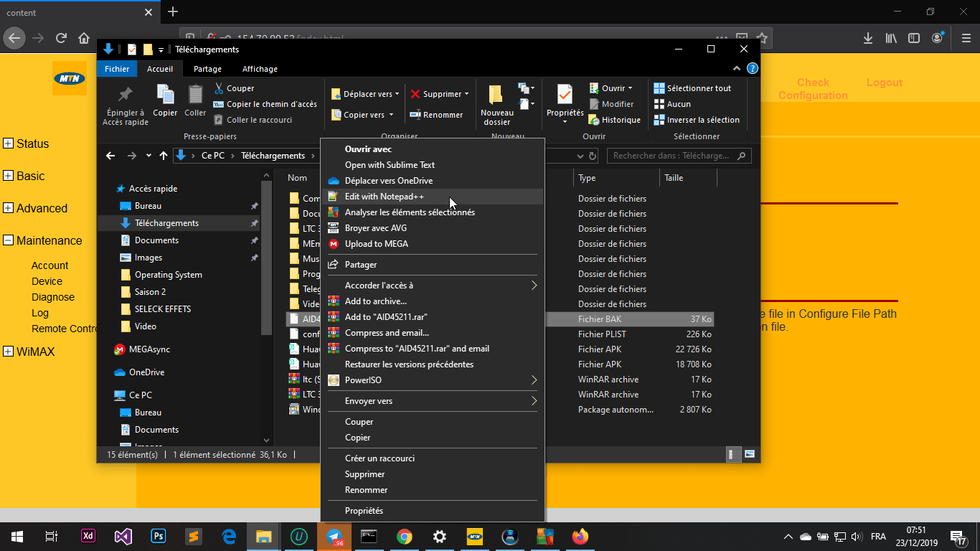
Task: Switch to the Affichage tab
Action: (x=260, y=69)
